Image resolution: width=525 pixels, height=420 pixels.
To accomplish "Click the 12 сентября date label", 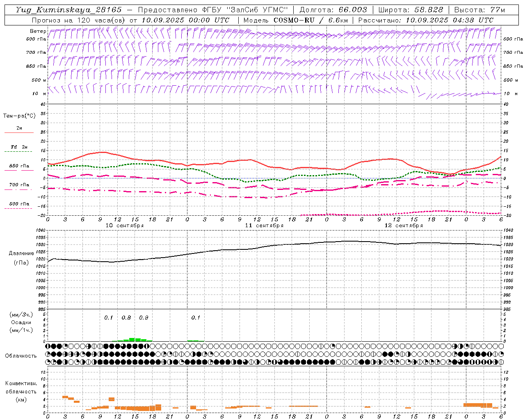I will click(x=404, y=226).
